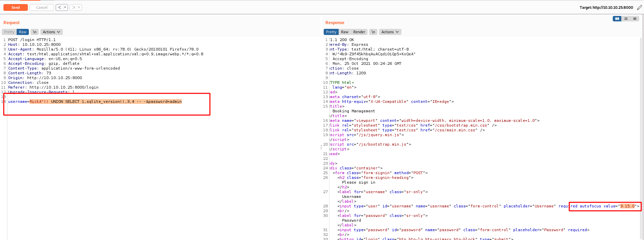Screen dimensions: 644x240
Task: Switch the Response view to Raw
Action: coord(345,32)
